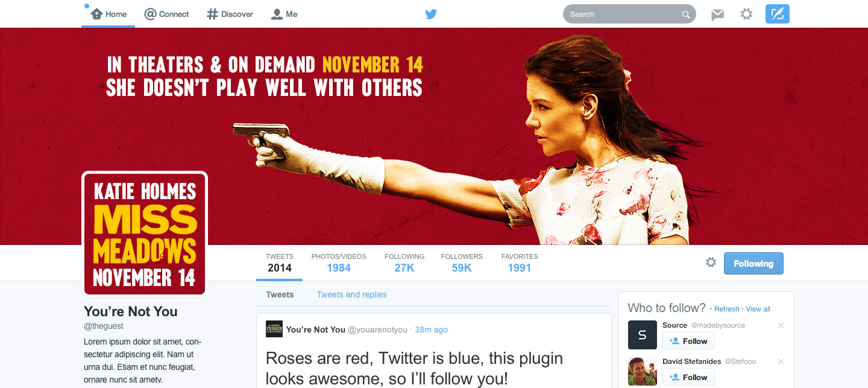Viewport: 868px width, 388px height.
Task: Go to the Home tab
Action: pos(108,14)
